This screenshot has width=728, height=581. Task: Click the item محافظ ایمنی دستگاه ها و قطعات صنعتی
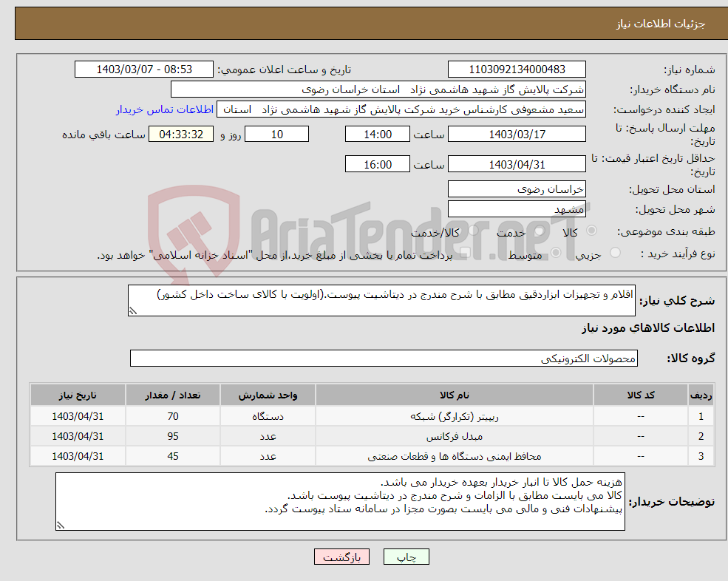pyautogui.click(x=454, y=457)
